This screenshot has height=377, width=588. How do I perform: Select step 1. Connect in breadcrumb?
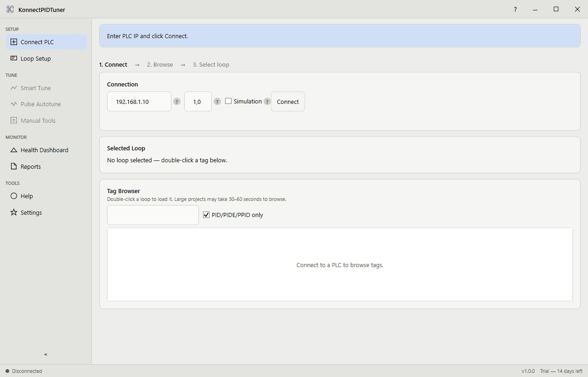click(113, 64)
